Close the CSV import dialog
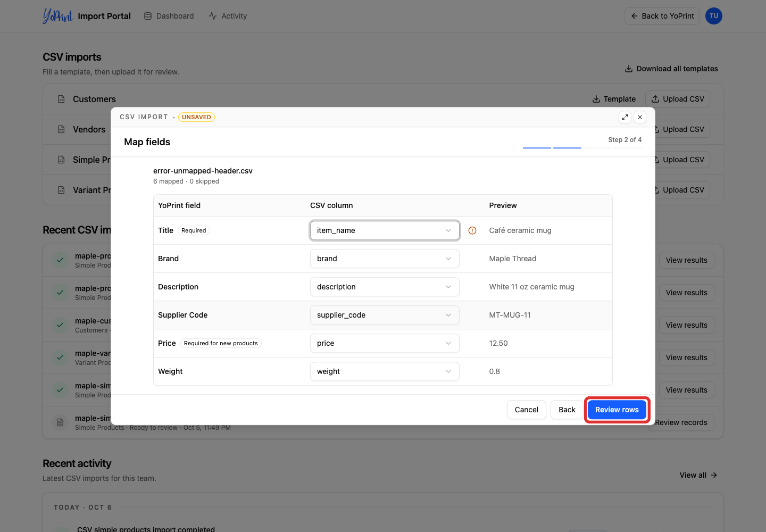Image resolution: width=766 pixels, height=532 pixels. [640, 117]
